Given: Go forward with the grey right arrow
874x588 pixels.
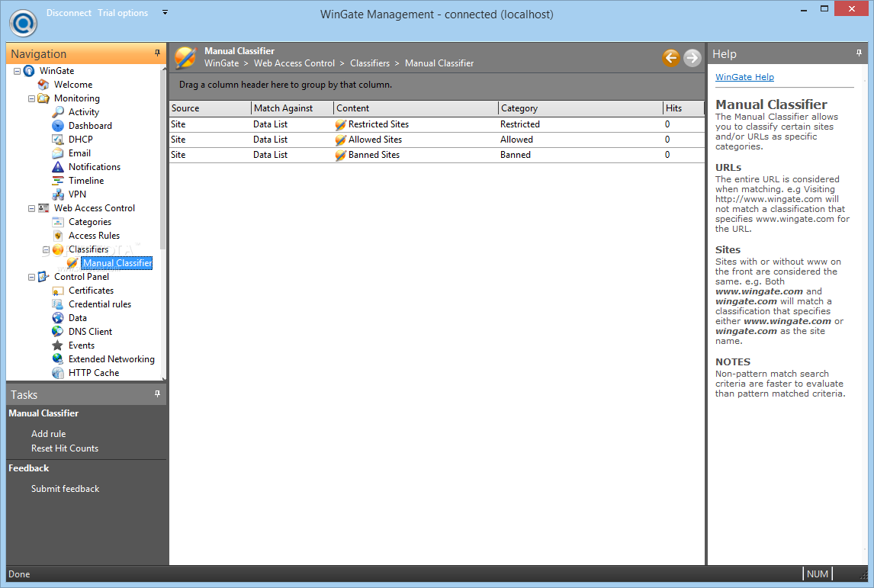Looking at the screenshot, I should (692, 57).
